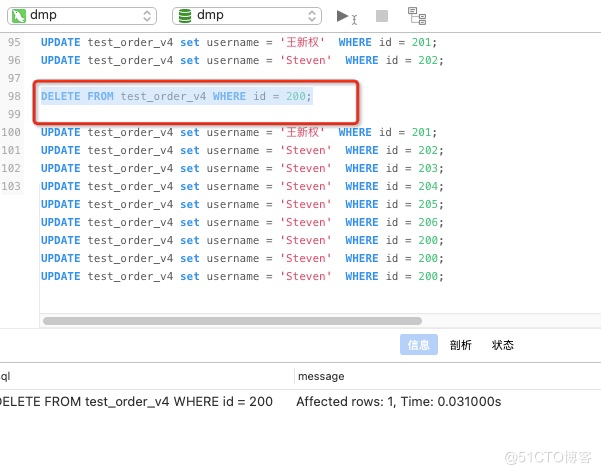Click the gray stop execution button
601x474 pixels.
click(382, 16)
